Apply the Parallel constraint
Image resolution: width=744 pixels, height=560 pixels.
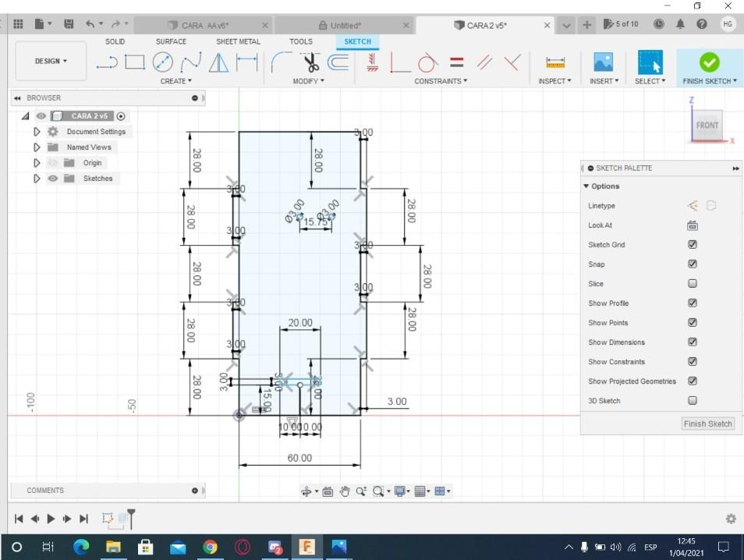(484, 62)
